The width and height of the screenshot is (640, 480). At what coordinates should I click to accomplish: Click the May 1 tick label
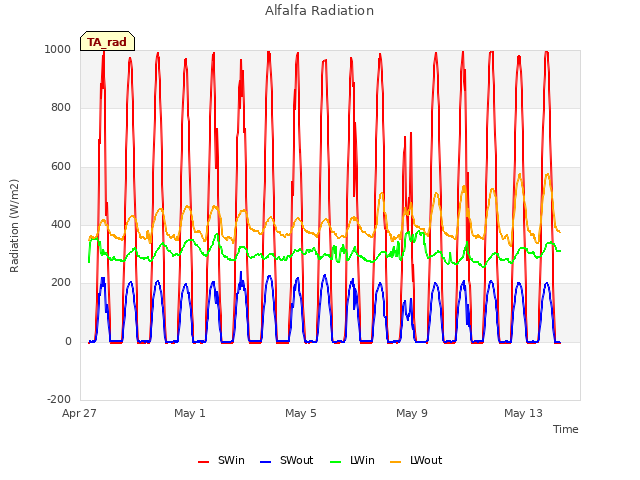click(190, 413)
